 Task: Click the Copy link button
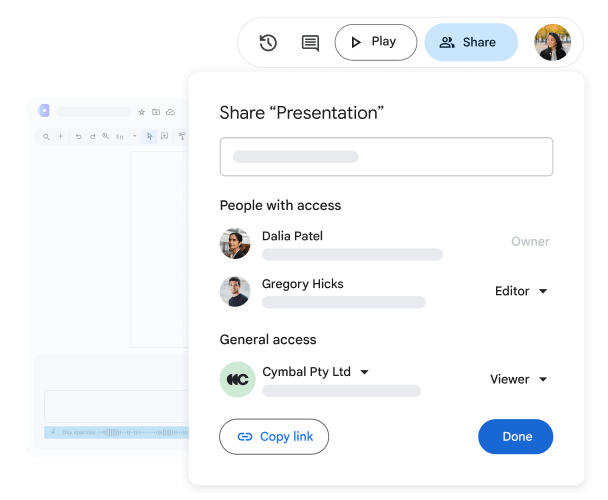(274, 436)
